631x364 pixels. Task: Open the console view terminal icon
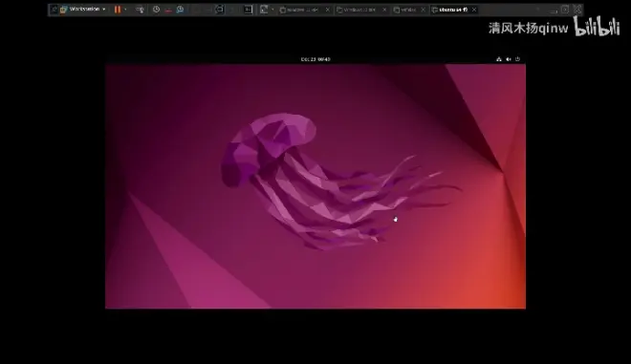249,10
